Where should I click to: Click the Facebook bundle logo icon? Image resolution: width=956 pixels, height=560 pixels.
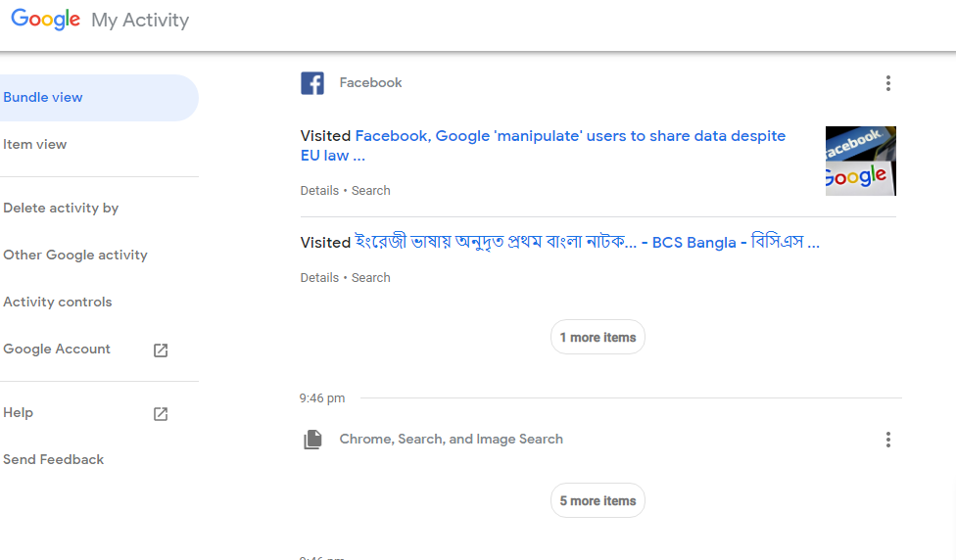pyautogui.click(x=312, y=83)
